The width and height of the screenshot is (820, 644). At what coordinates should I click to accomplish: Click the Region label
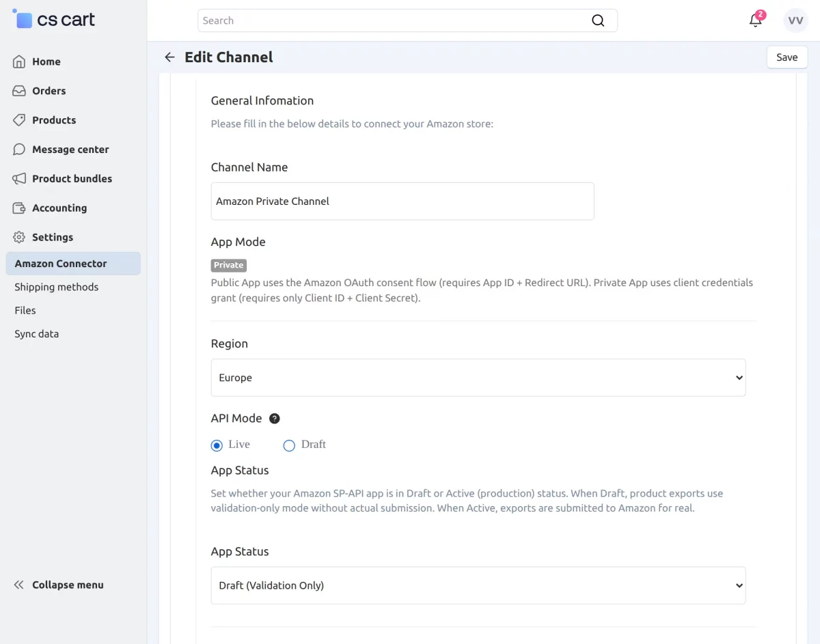point(230,344)
